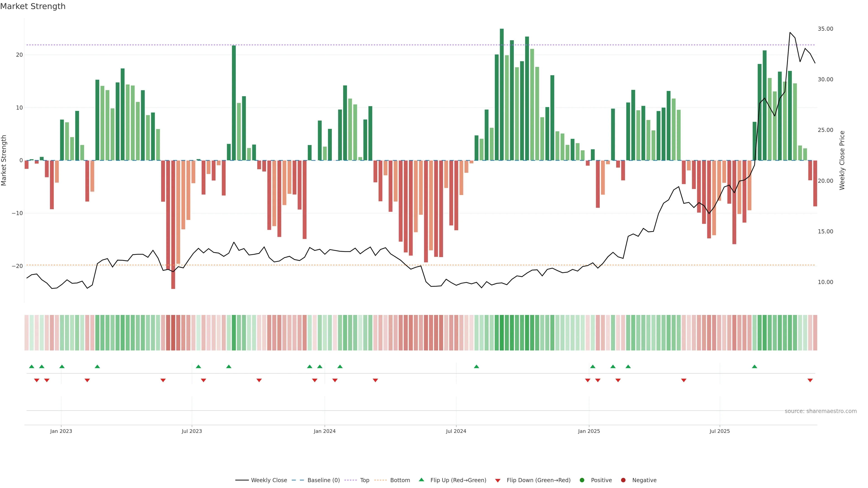Click the Flip Up green triangle legend icon

(x=421, y=480)
